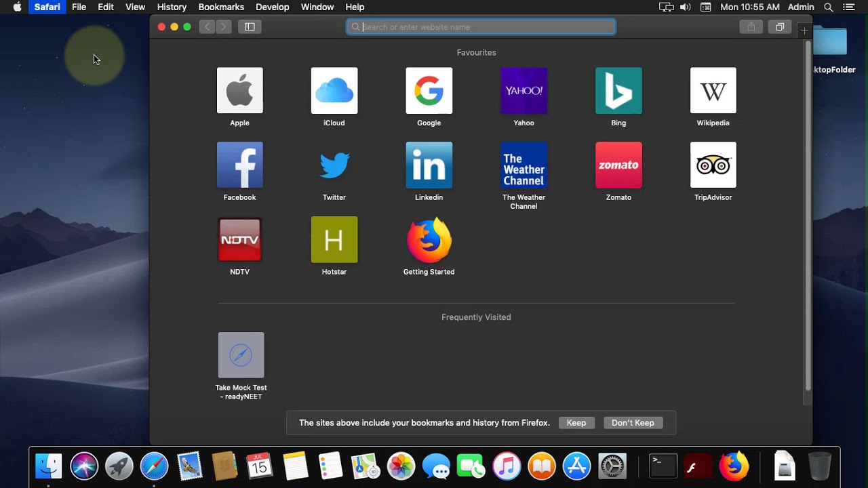Open the Google favourite
The image size is (868, 488).
tap(429, 90)
